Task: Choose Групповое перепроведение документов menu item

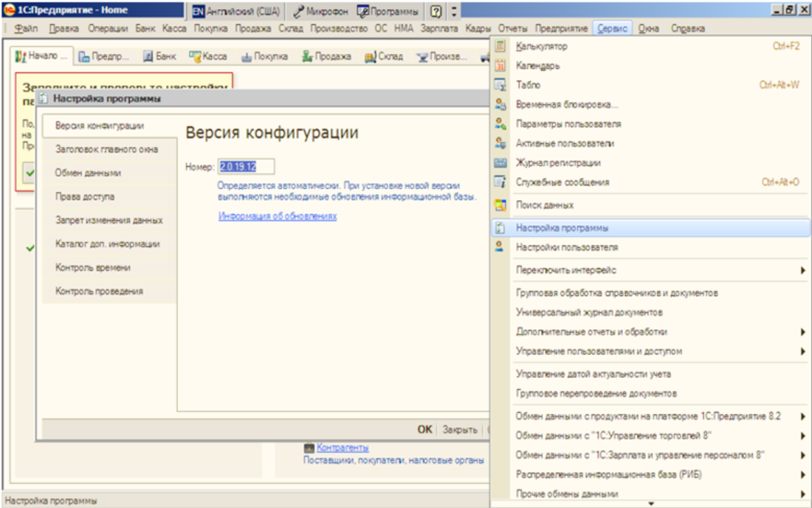Action: (596, 394)
